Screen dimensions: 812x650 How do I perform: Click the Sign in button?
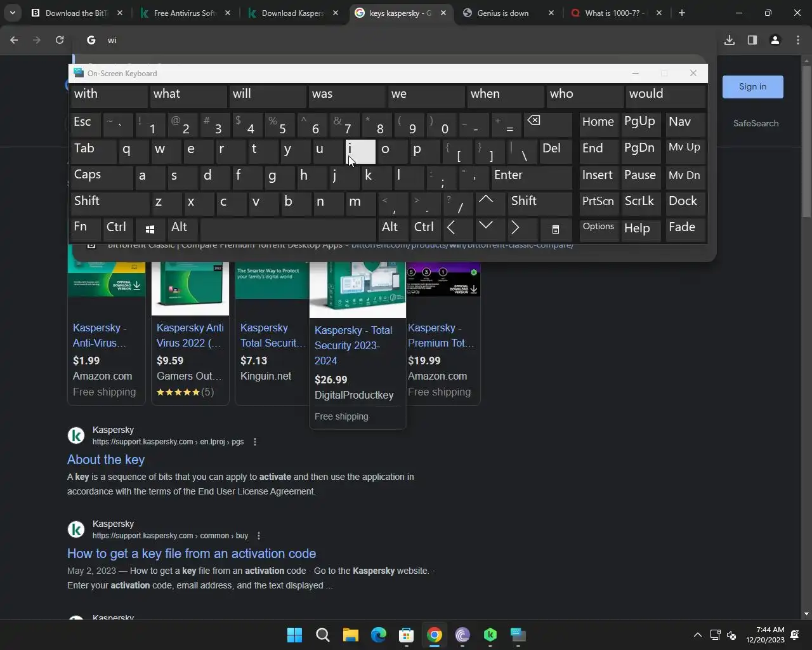coord(752,87)
